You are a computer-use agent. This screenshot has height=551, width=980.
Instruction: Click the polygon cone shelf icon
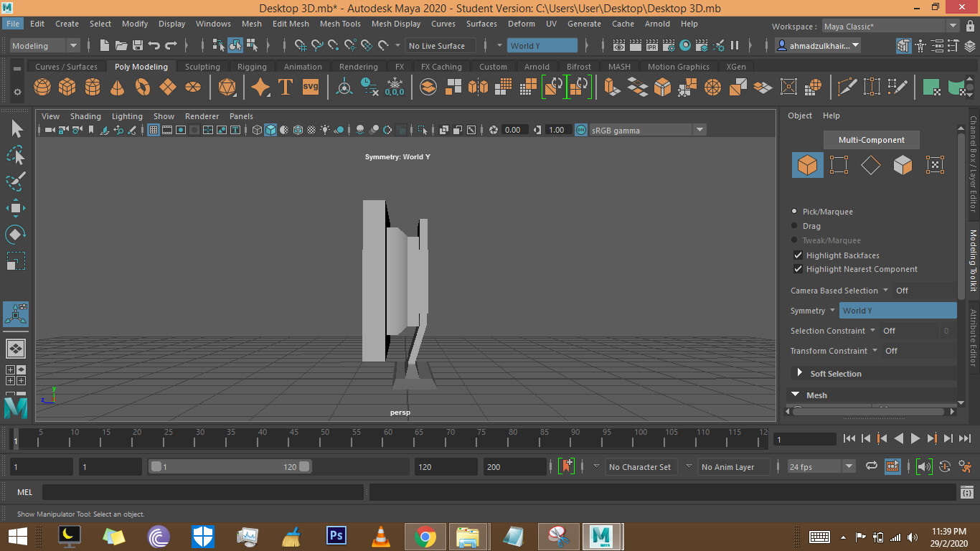click(x=117, y=88)
